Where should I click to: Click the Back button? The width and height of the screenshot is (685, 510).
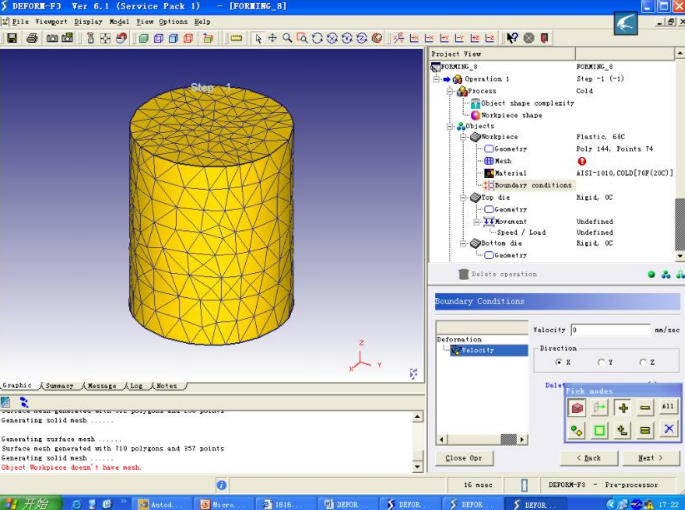click(x=589, y=458)
